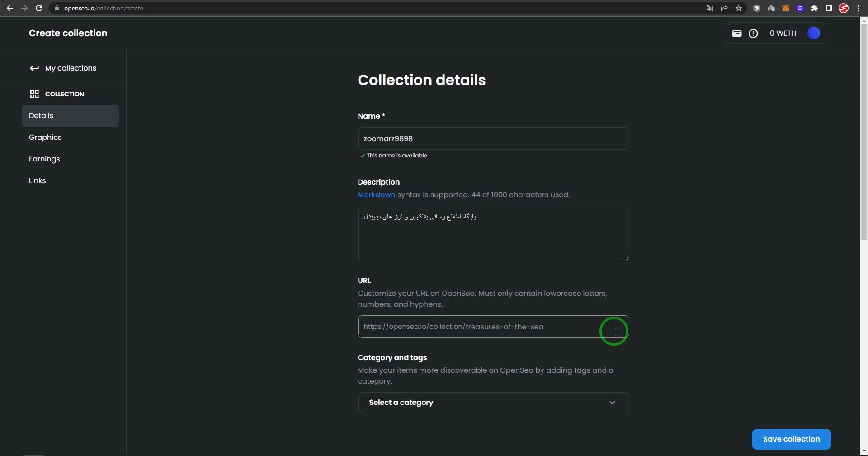Open the Chrome three-dot menu
Viewport: 868px width, 456px height.
point(858,8)
